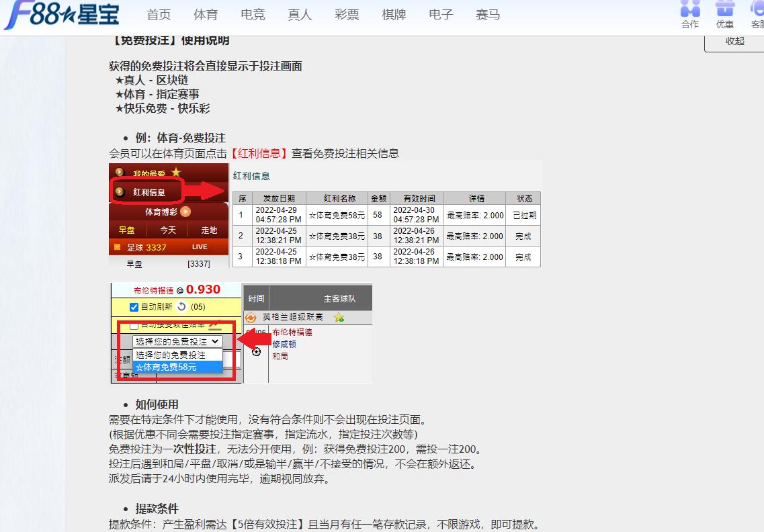Toggle the 自动刷新 checkbox
The image size is (764, 532).
[134, 307]
